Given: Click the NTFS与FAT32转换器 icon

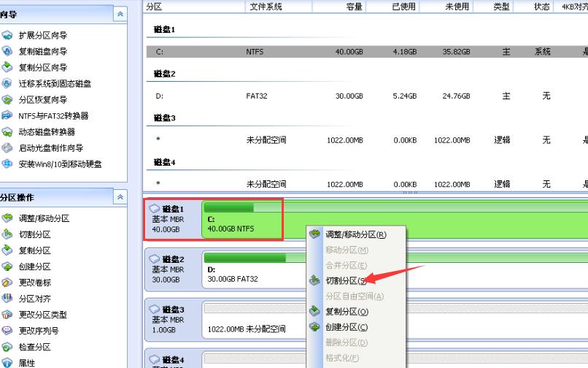Looking at the screenshot, I should point(7,116).
